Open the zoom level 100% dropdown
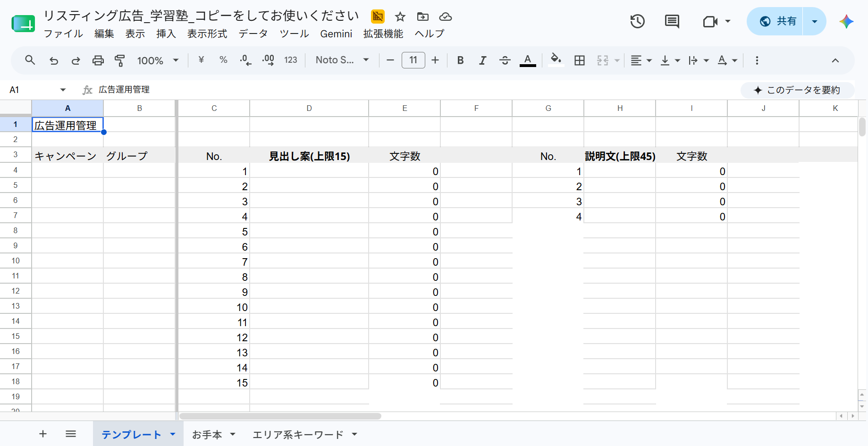 pos(158,60)
